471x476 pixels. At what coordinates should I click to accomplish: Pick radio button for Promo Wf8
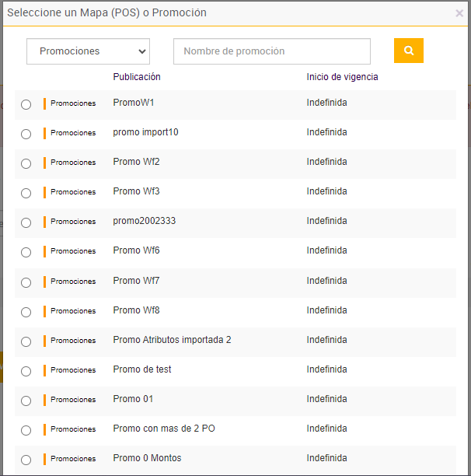tap(26, 312)
